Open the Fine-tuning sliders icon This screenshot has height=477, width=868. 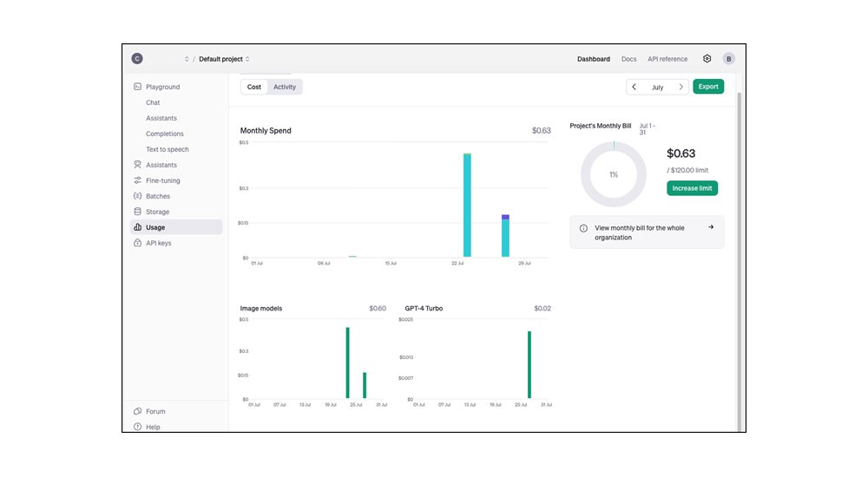click(137, 180)
